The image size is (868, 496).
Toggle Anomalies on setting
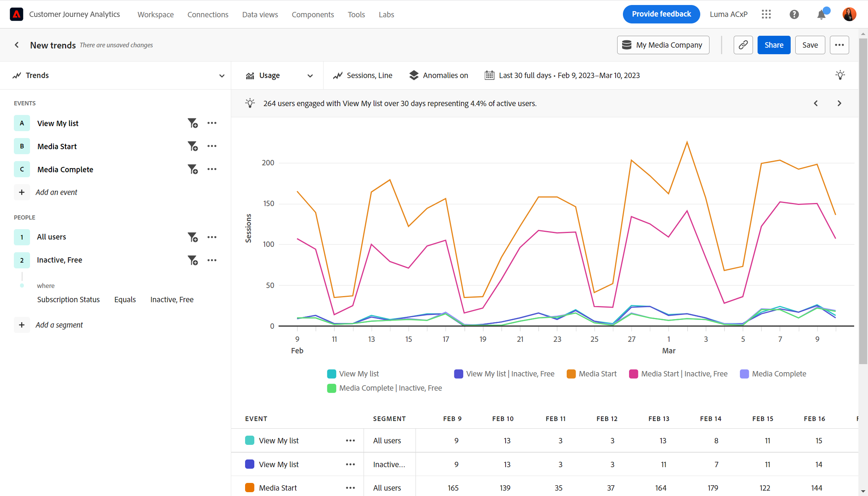439,75
